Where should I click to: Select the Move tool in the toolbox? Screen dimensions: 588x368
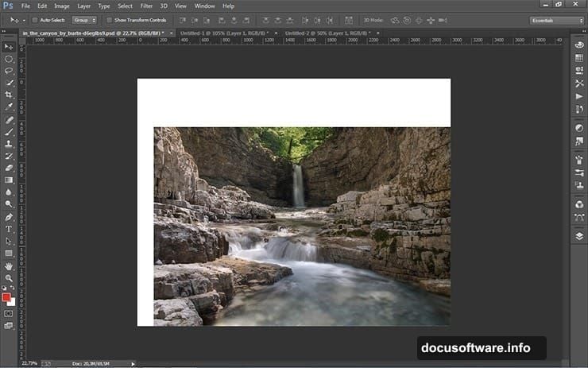9,48
